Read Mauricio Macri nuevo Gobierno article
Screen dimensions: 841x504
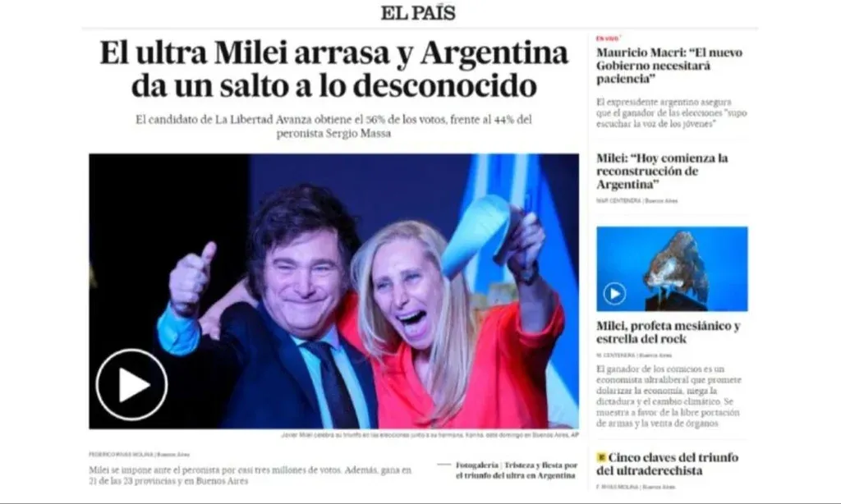(669, 66)
